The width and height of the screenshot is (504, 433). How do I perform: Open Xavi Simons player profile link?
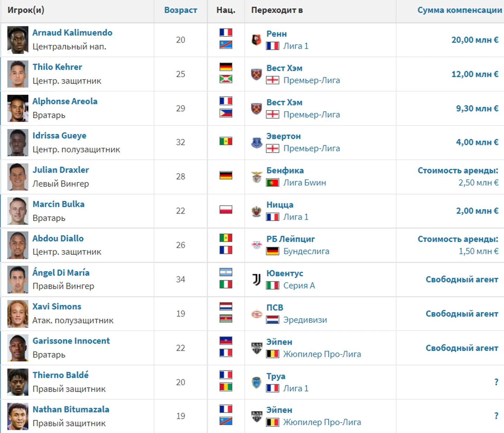(57, 307)
